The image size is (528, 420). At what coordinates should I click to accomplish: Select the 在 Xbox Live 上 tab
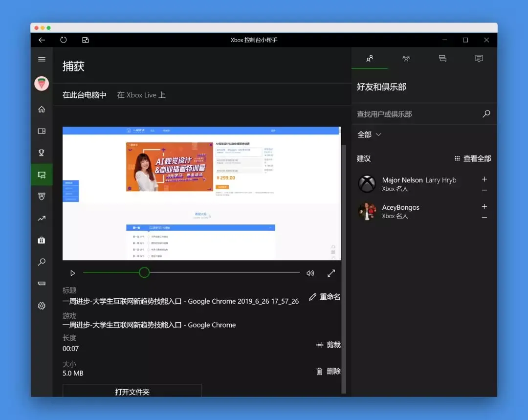[x=141, y=95]
